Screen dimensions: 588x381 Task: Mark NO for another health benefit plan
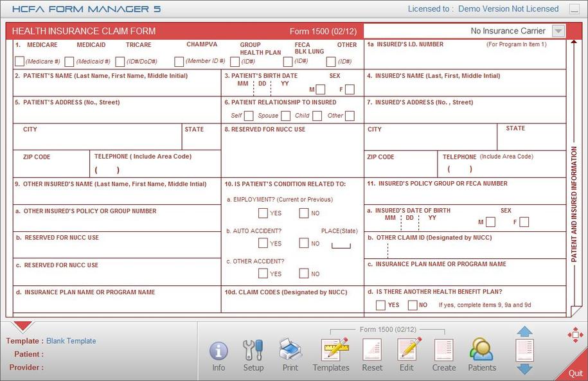[x=412, y=305]
